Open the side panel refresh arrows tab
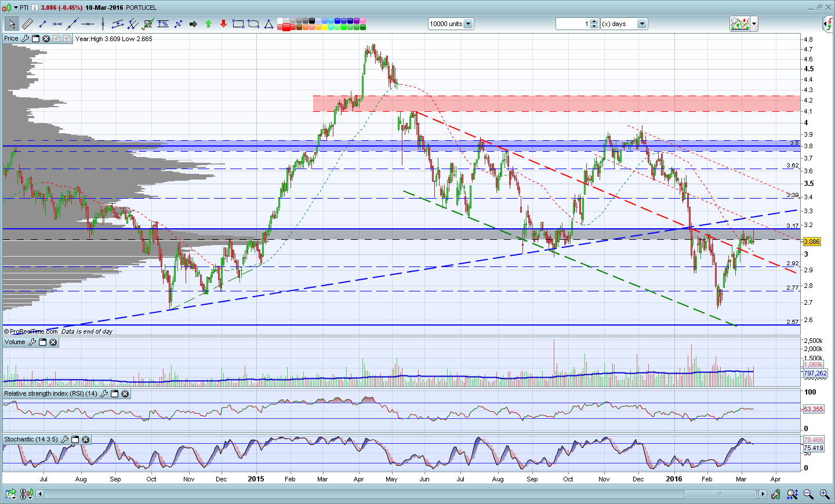Screen dimensions: 835x504 [829, 24]
